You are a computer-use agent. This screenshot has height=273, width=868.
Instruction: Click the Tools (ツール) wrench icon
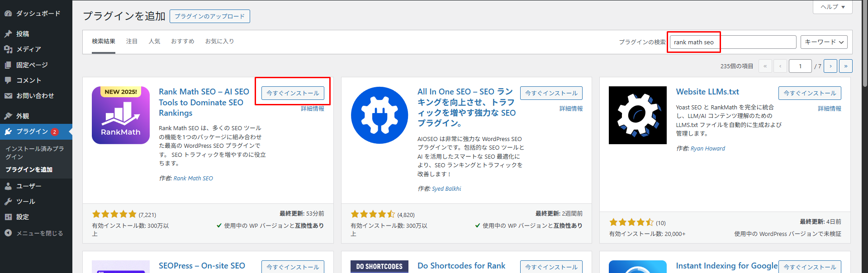point(8,202)
